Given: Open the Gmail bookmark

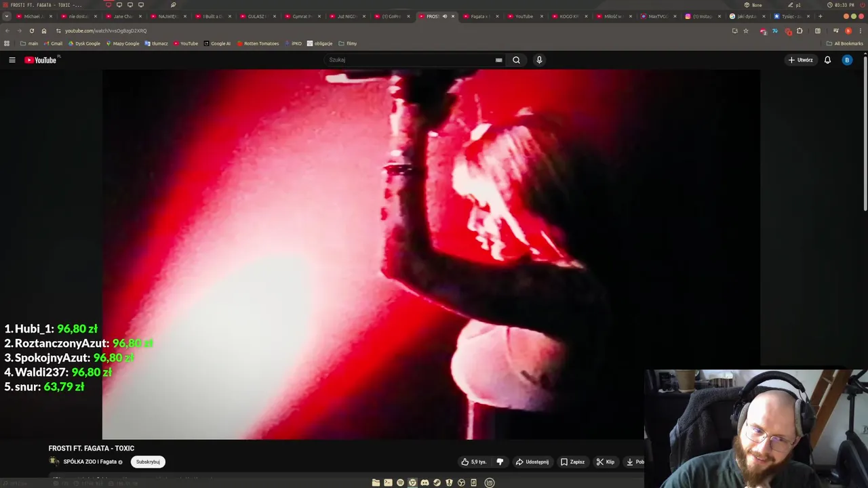Looking at the screenshot, I should click(53, 43).
